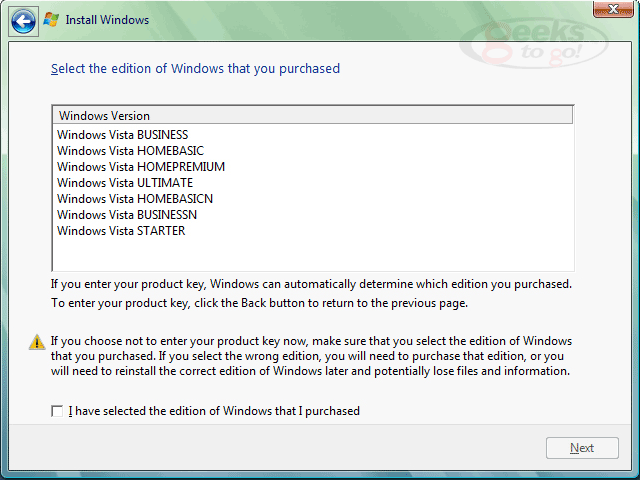
Task: Click the 'Install Windows' title text
Action: point(107,20)
